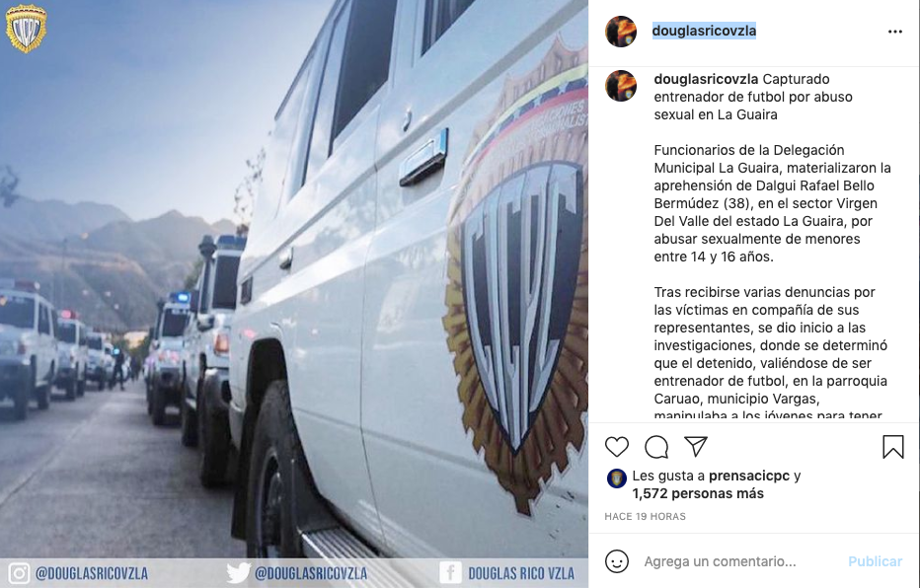
Task: Share the post via paper plane icon
Action: pyautogui.click(x=696, y=447)
